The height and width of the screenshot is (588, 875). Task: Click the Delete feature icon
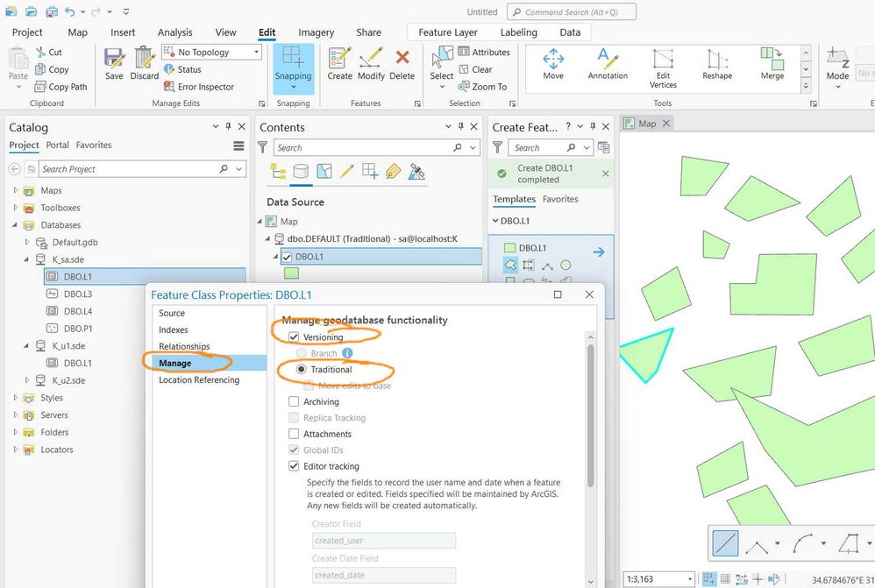click(x=402, y=58)
